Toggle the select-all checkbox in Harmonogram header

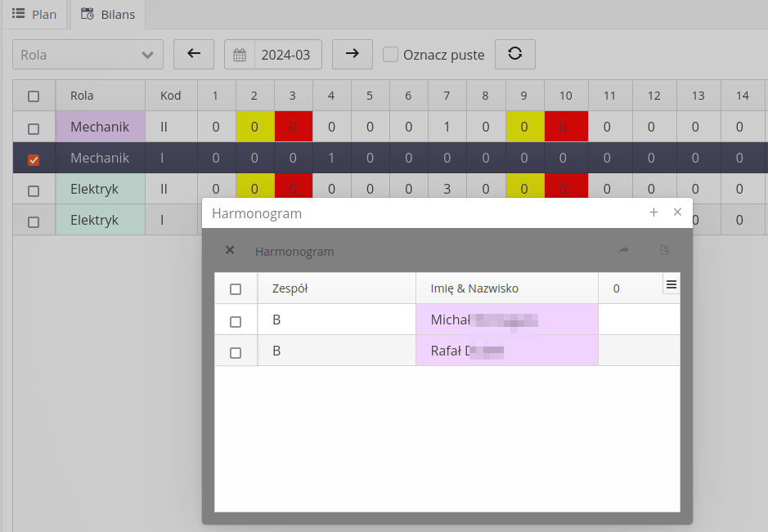[236, 288]
